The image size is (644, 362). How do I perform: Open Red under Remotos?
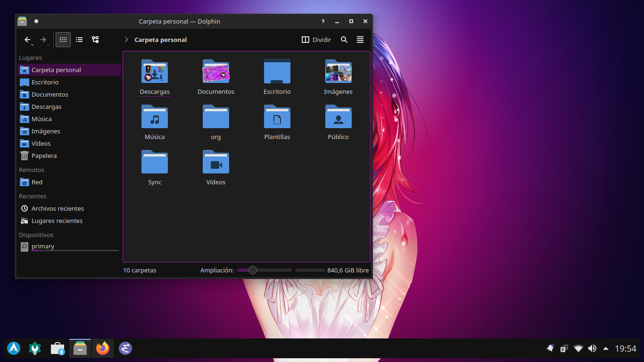pos(69,182)
